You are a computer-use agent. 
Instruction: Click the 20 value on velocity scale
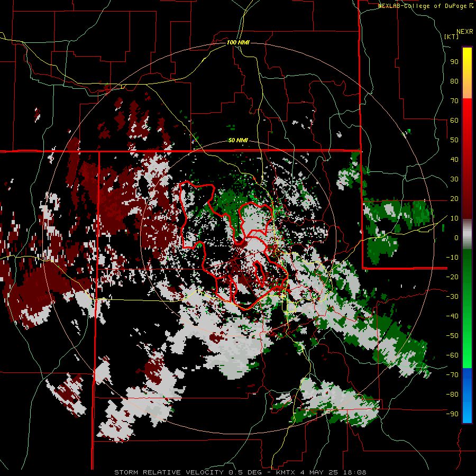454,199
